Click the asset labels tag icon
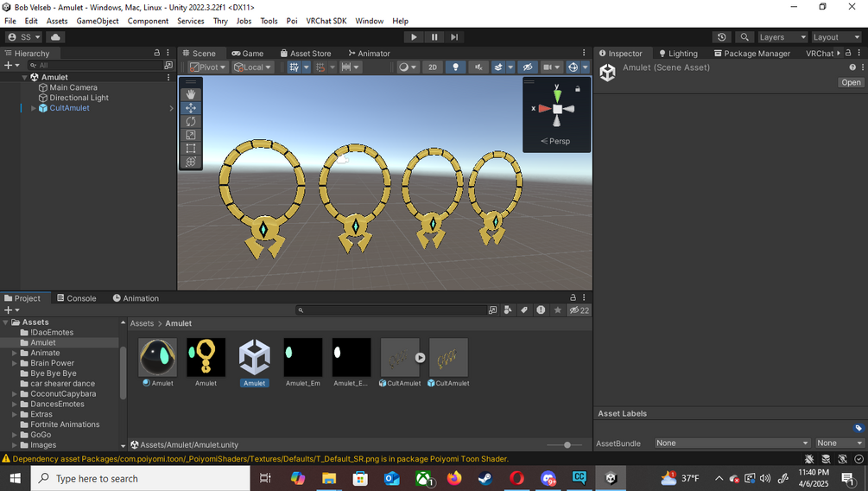This screenshot has height=491, width=868. coord(858,428)
